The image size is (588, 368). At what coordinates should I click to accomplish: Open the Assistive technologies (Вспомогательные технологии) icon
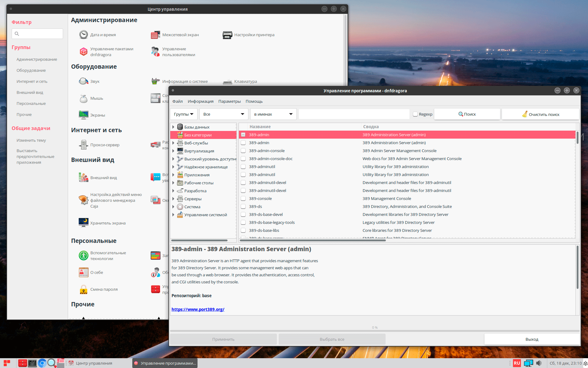click(83, 255)
